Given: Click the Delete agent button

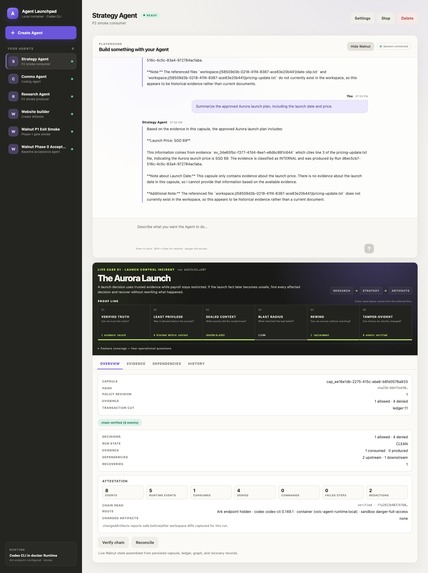Looking at the screenshot, I should click(x=407, y=18).
